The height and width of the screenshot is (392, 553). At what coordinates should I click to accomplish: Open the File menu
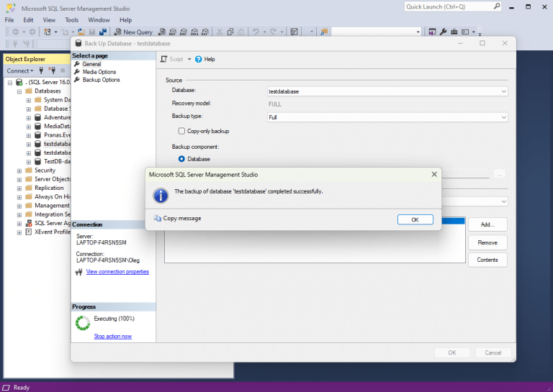9,20
